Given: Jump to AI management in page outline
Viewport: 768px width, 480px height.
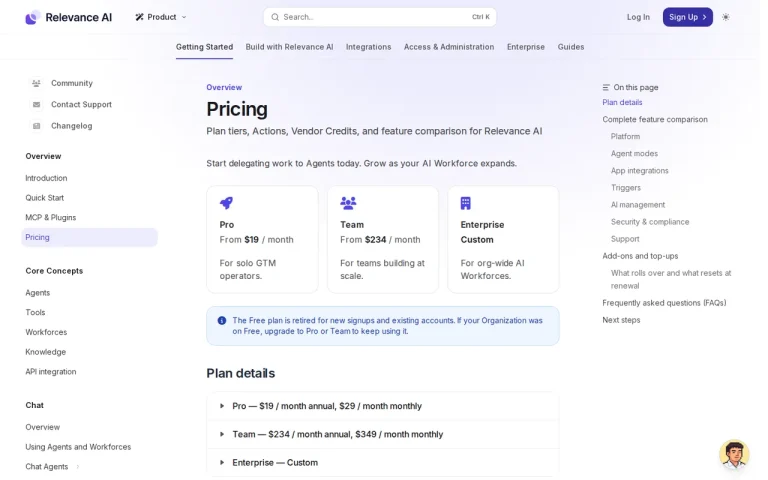Looking at the screenshot, I should (638, 205).
